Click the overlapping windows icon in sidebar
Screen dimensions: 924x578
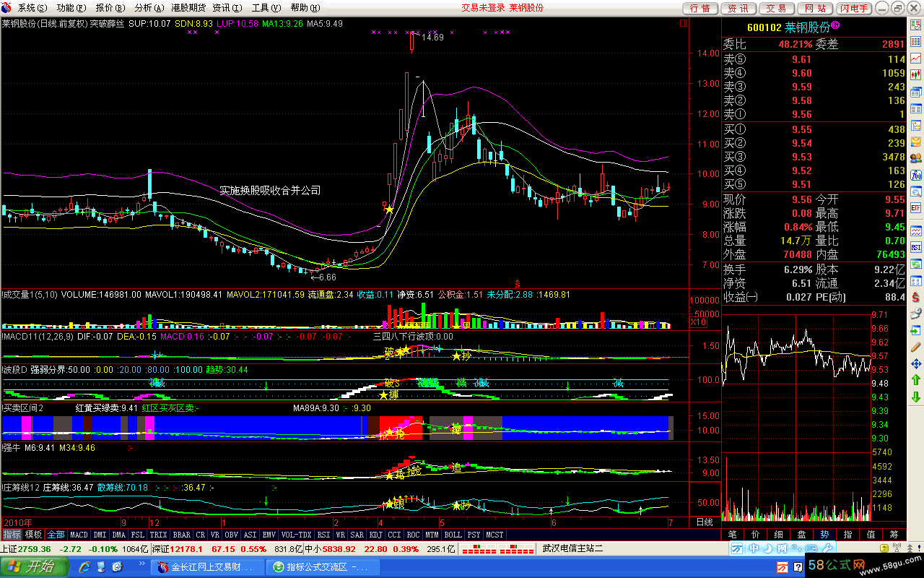916,91
